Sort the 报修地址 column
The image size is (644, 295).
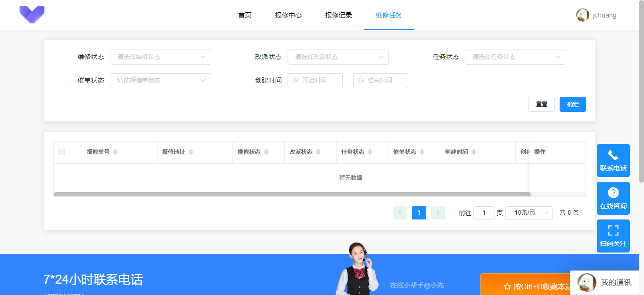(x=191, y=152)
